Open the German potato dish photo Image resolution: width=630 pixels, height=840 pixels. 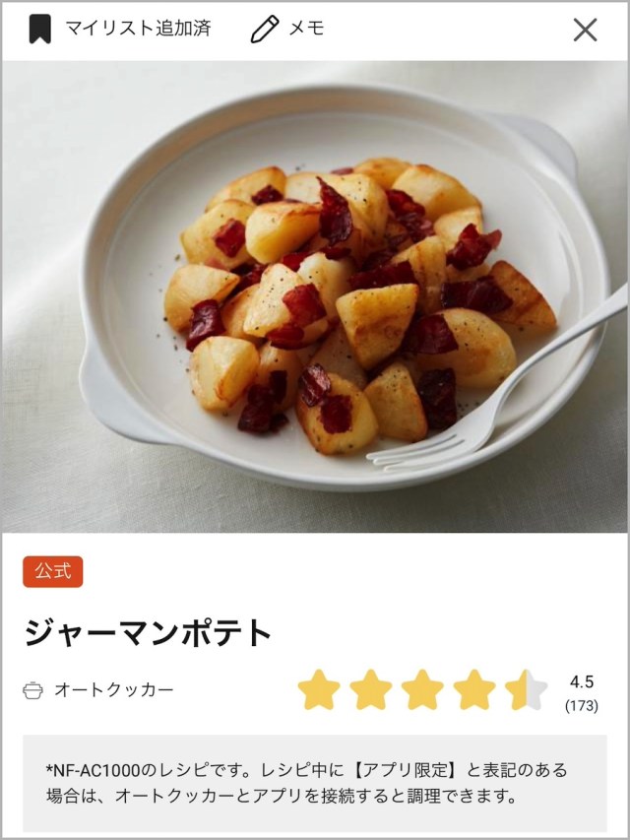pyautogui.click(x=315, y=296)
